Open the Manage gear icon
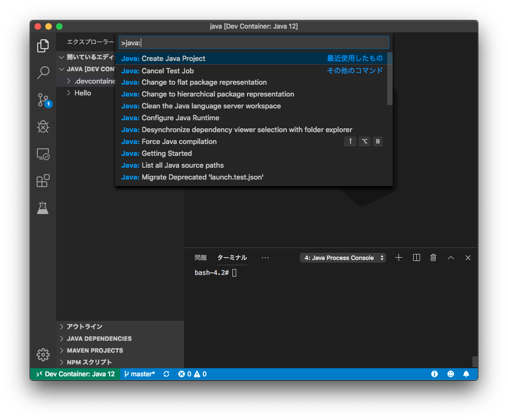Screen dimensions: 508x420 point(43,355)
